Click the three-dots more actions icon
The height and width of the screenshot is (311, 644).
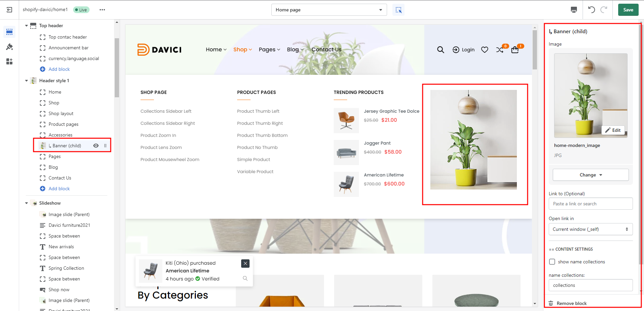pos(102,10)
